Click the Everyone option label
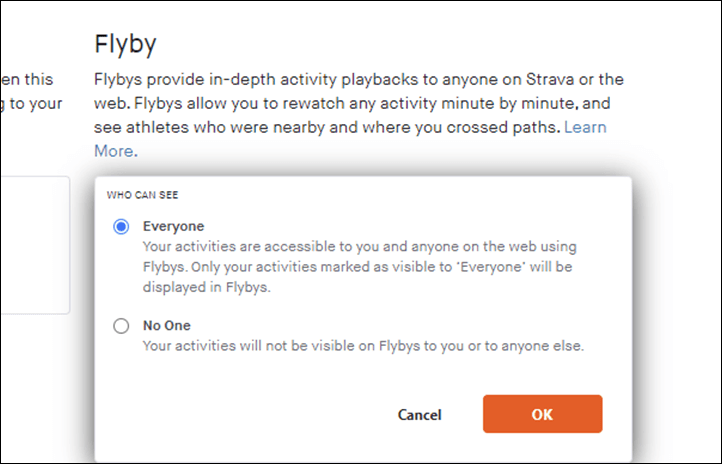Image resolution: width=722 pixels, height=464 pixels. point(173,226)
